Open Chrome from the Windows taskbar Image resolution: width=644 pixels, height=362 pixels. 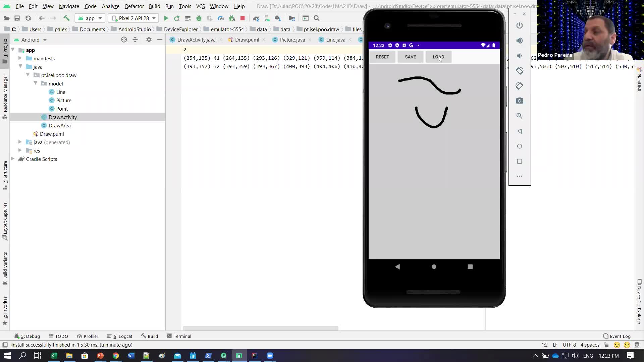click(115, 356)
